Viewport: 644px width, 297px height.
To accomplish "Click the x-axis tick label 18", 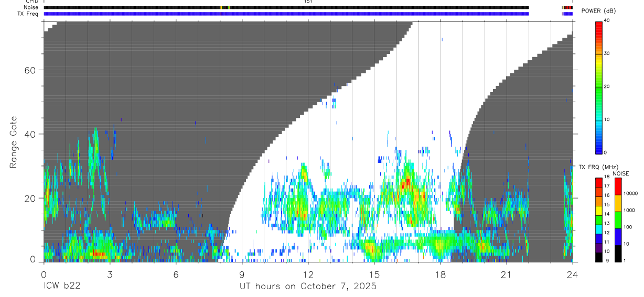I will pos(440,274).
